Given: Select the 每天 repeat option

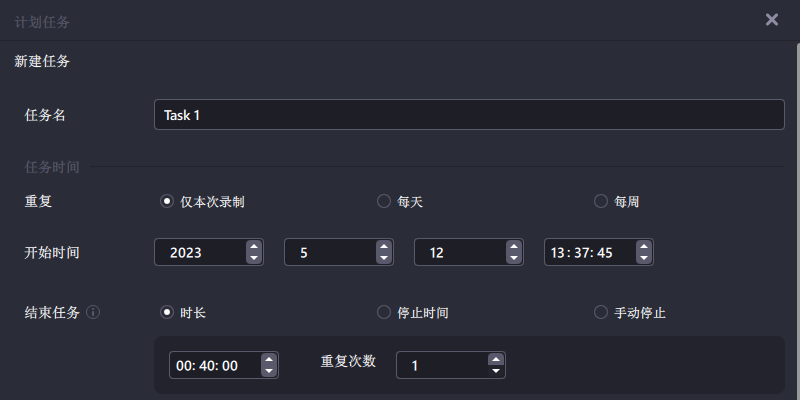Looking at the screenshot, I should point(401,202).
